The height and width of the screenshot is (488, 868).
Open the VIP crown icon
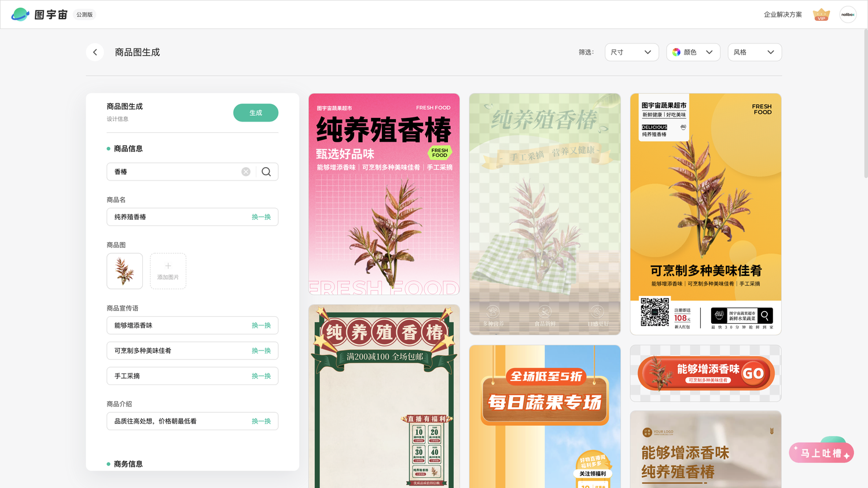[821, 14]
